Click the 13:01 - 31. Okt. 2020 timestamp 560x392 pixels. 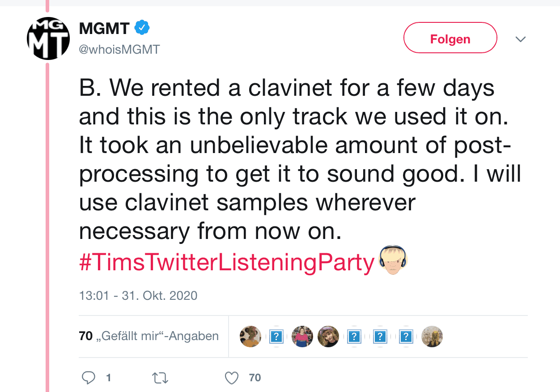click(138, 296)
